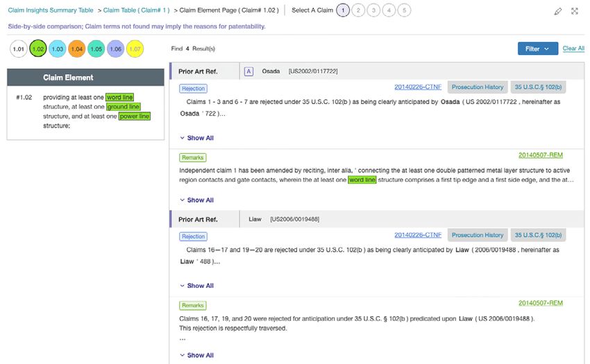590x364 pixels.
Task: Expand Show All under Osada rejection
Action: click(196, 138)
